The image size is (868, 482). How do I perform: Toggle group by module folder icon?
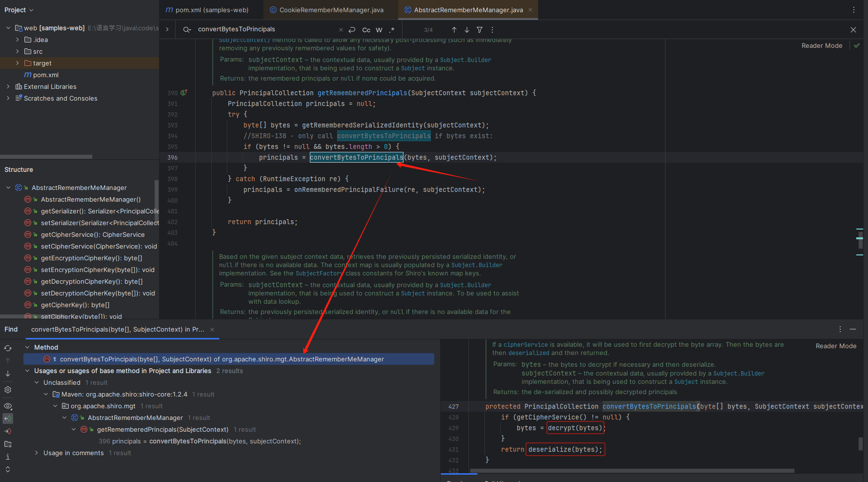pyautogui.click(x=8, y=444)
